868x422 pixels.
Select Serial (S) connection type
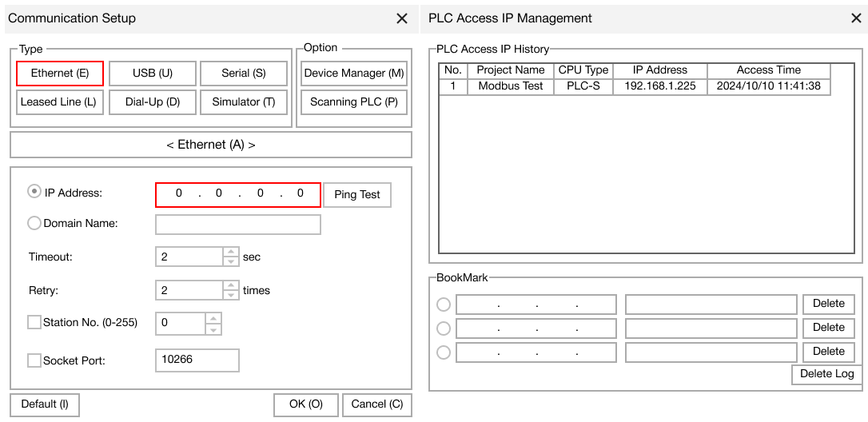coord(244,74)
